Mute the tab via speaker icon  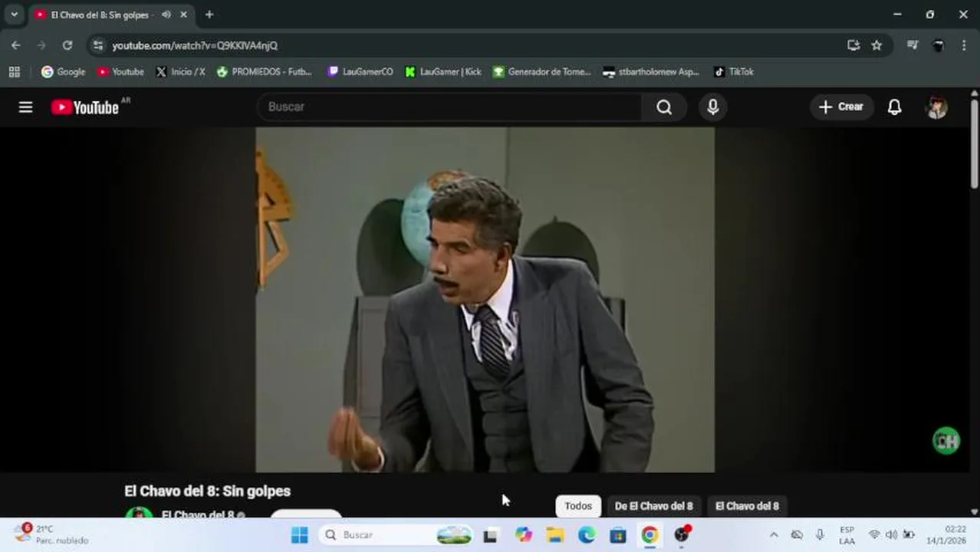[166, 15]
